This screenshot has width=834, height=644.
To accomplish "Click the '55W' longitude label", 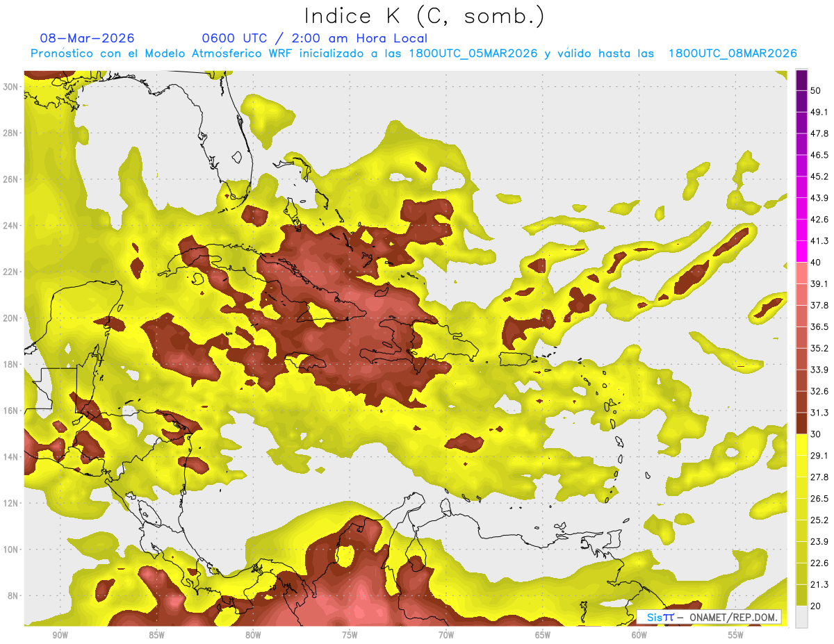I will tap(736, 635).
